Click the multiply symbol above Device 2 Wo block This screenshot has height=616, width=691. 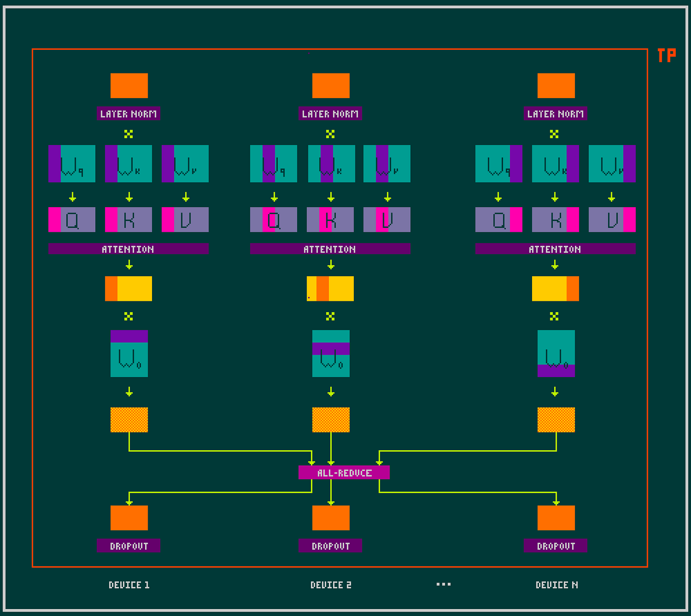click(x=330, y=316)
